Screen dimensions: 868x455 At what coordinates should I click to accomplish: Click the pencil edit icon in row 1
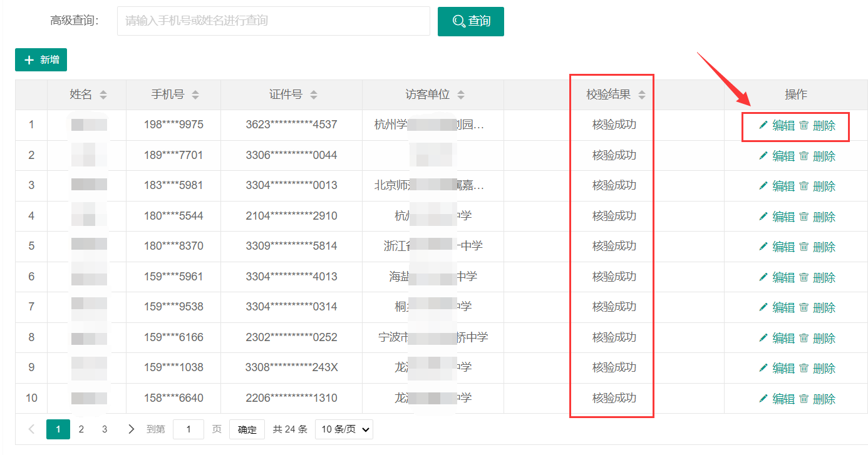click(x=763, y=125)
